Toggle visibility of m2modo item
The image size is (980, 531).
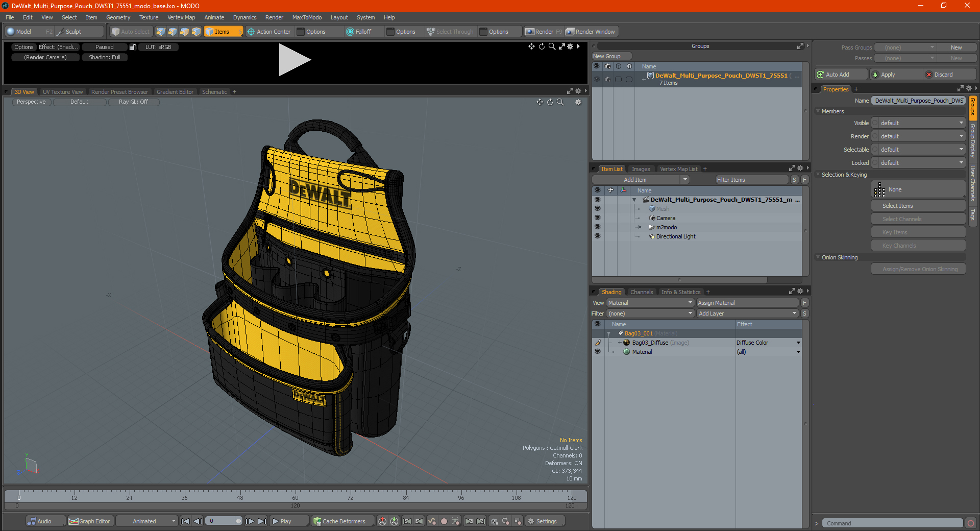coord(597,227)
